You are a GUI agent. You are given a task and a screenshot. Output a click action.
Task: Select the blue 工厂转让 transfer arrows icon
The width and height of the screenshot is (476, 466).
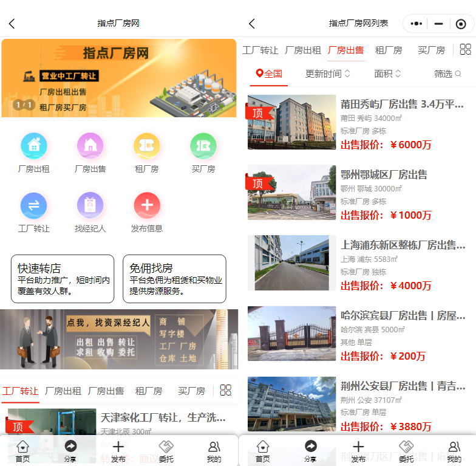click(x=34, y=205)
